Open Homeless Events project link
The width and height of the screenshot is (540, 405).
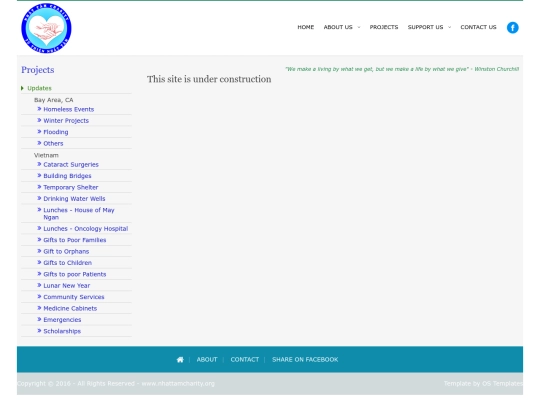coord(69,109)
